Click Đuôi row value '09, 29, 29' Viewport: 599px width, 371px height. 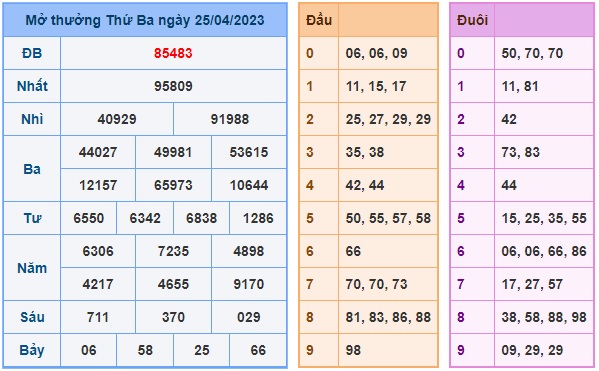[x=532, y=350]
